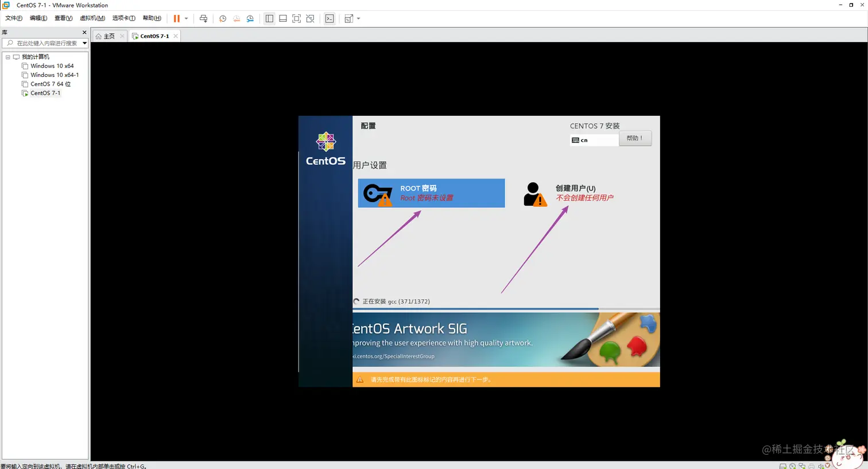Open the 选项卡(T) menu

(123, 18)
